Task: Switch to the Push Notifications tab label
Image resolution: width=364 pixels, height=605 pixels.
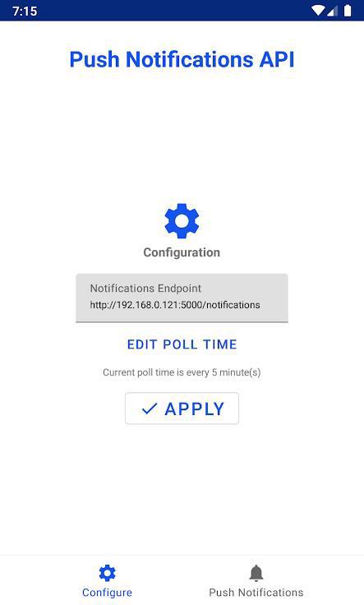Action: [256, 593]
